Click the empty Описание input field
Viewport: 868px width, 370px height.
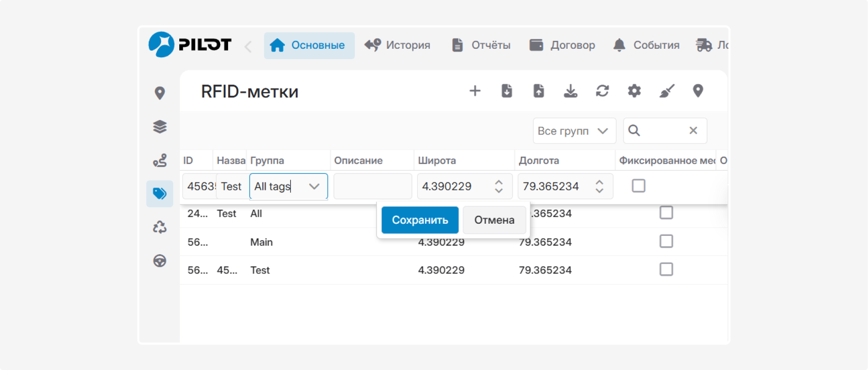[373, 186]
